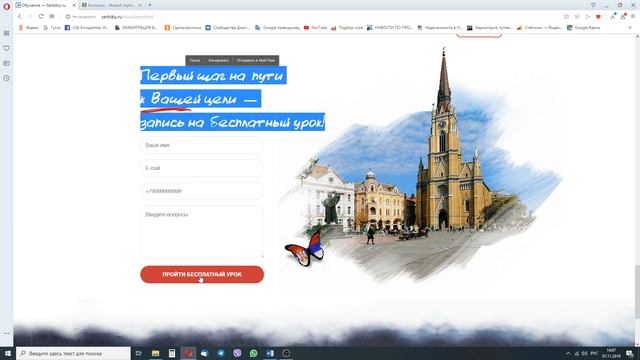Open Telegram from the taskbar

[x=221, y=353]
